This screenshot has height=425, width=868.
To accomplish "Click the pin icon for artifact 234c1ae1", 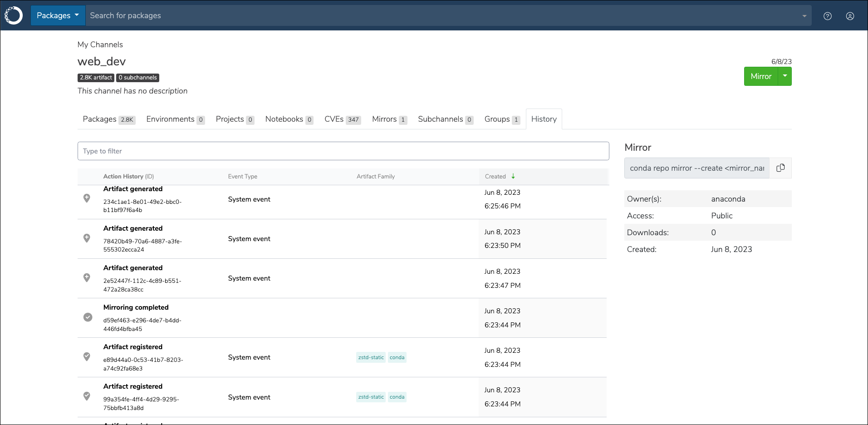I will click(87, 198).
